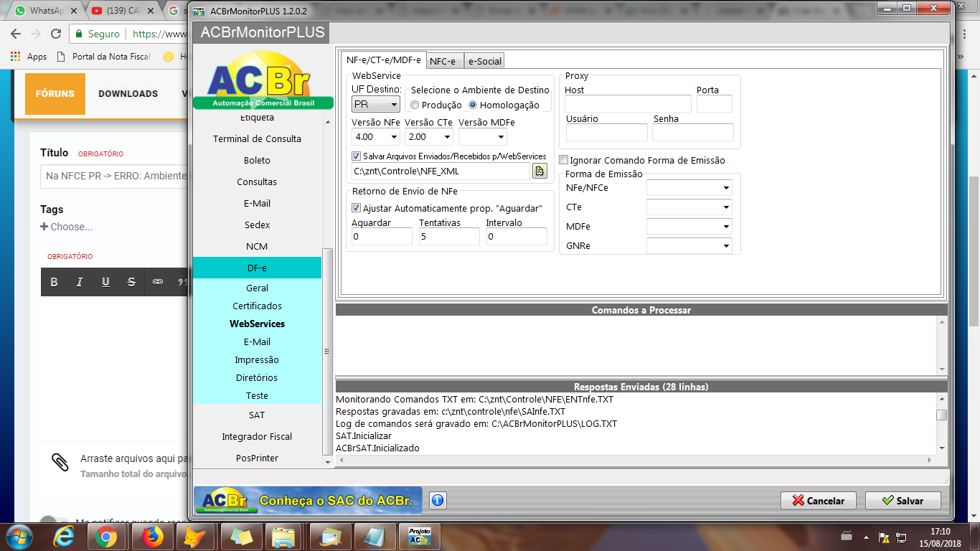Click Conheça o SAC do ACBr banner
The width and height of the screenshot is (980, 551).
tap(308, 500)
